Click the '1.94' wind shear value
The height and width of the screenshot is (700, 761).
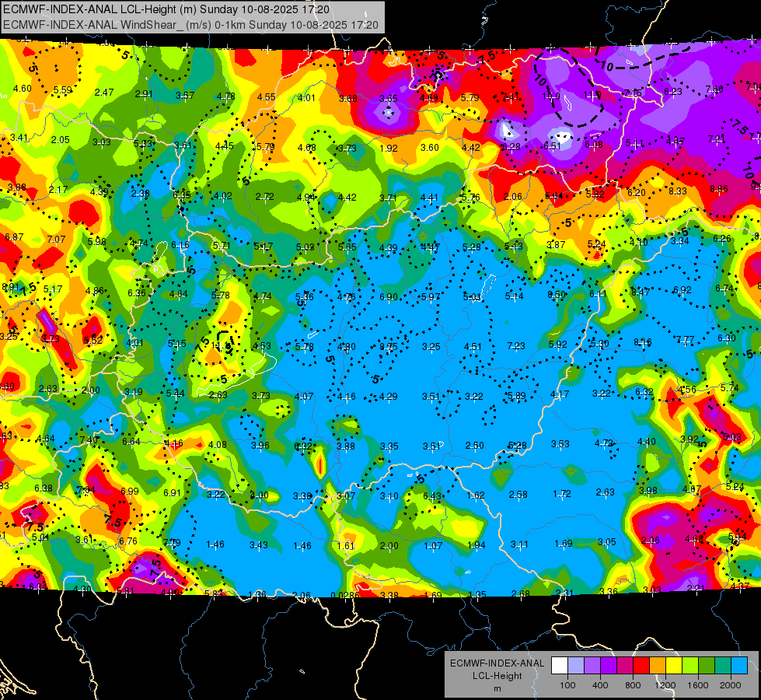476,545
